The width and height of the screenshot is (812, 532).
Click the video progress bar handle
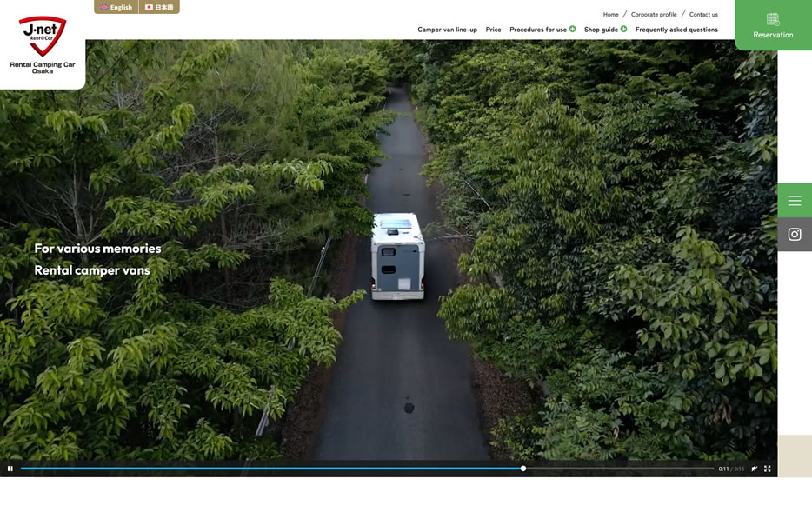(523, 469)
